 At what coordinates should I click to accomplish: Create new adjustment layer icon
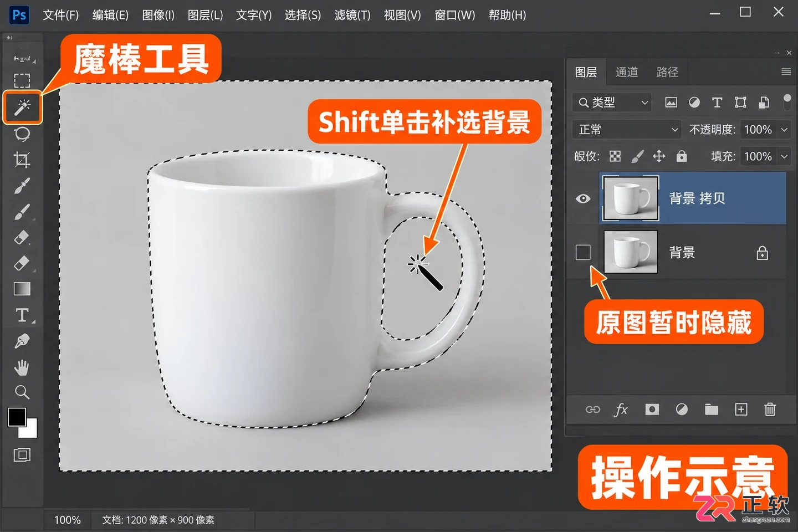682,410
